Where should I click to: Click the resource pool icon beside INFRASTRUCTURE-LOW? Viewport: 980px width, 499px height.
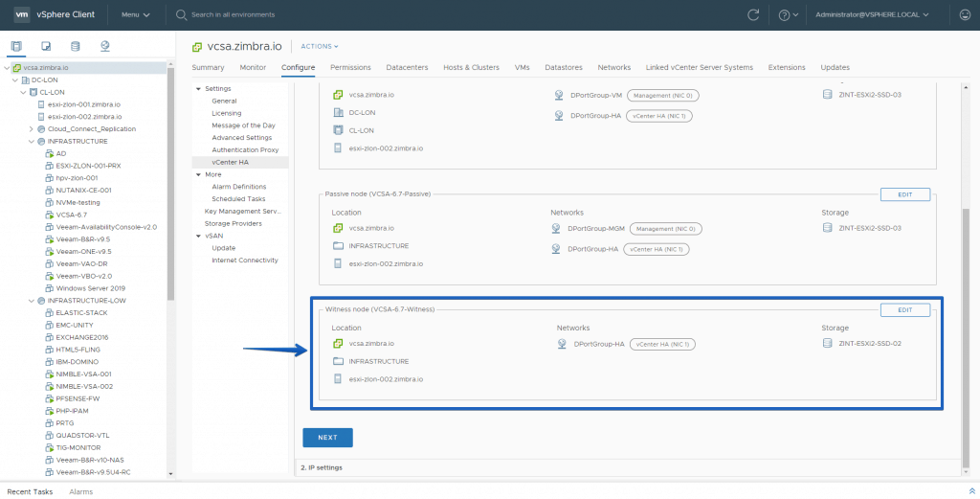(41, 300)
